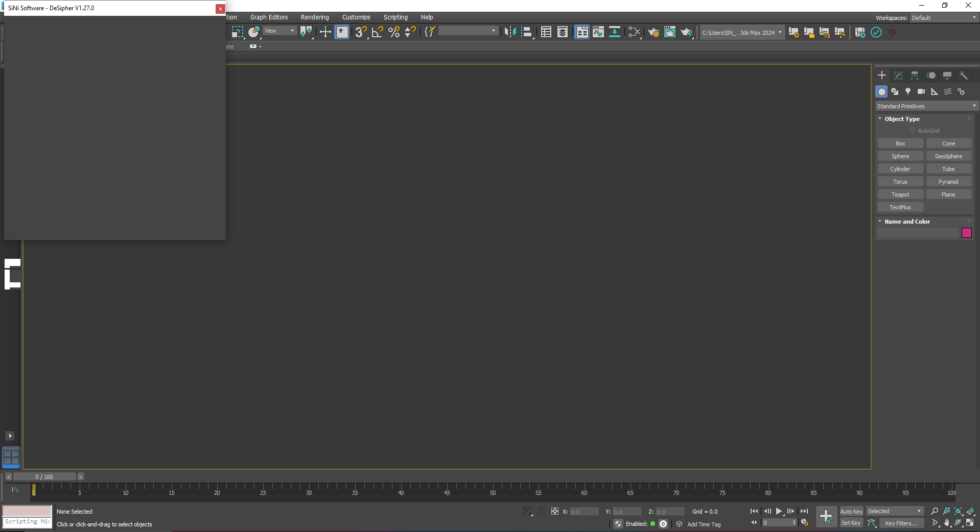The height and width of the screenshot is (532, 980).
Task: Select the Shapes category icon
Action: (x=895, y=92)
